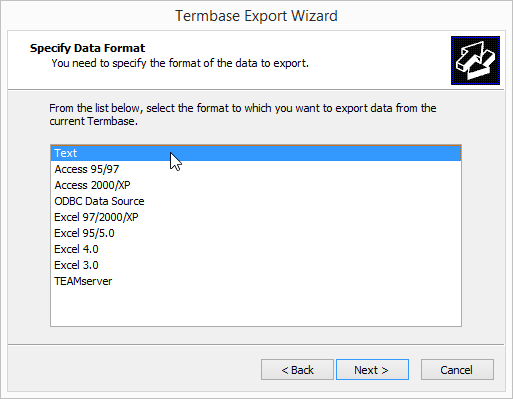This screenshot has width=513, height=399.
Task: Select the Text format entry
Action: [x=256, y=153]
